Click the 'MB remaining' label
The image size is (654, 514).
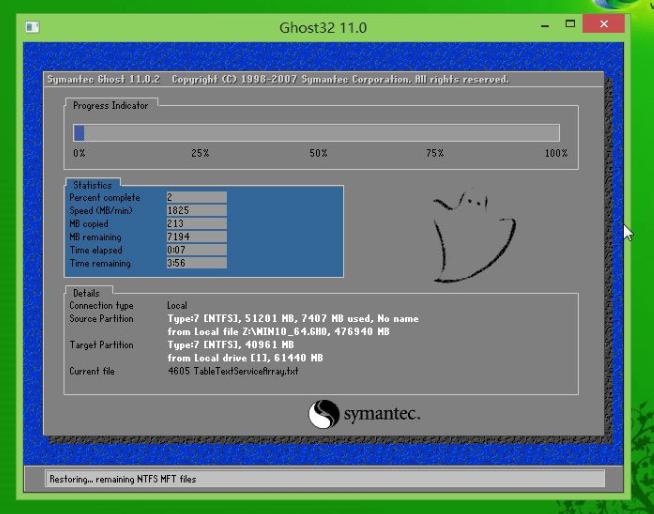tap(96, 237)
